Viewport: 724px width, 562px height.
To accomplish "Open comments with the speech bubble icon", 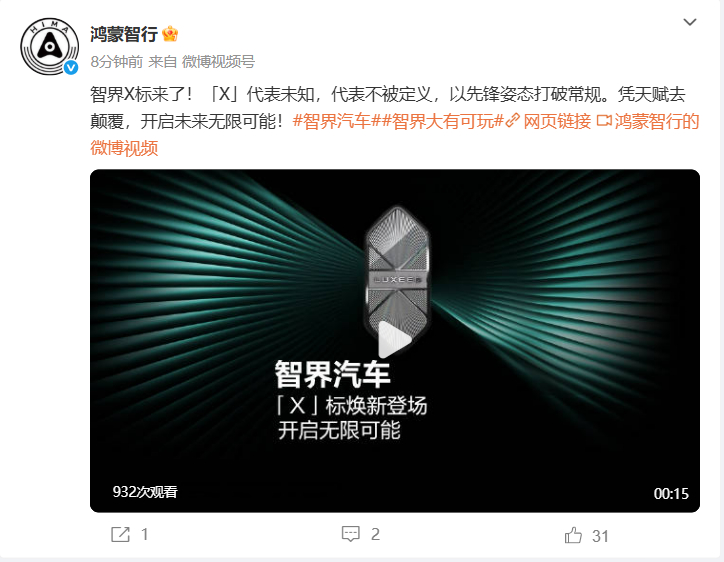I will pyautogui.click(x=350, y=534).
